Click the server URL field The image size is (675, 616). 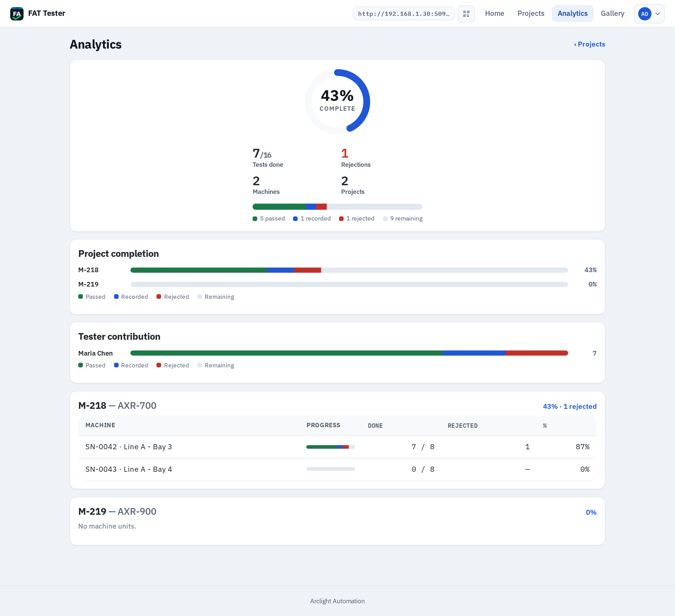pos(404,14)
